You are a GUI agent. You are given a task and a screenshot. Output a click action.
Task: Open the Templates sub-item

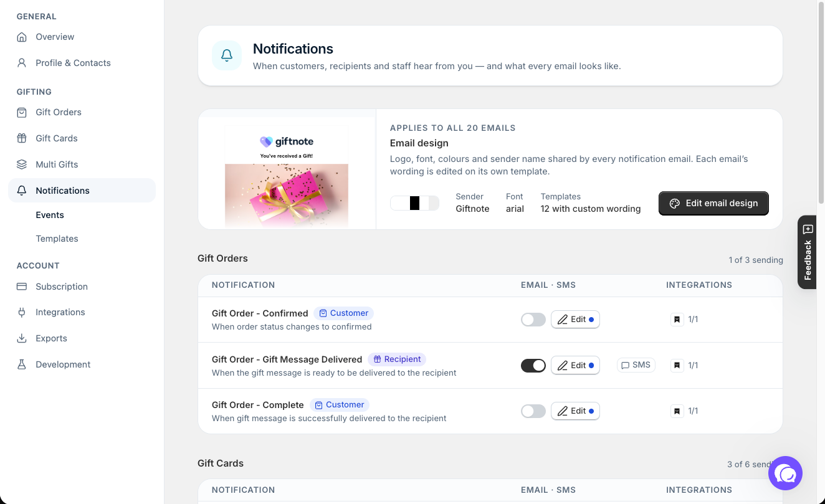pyautogui.click(x=57, y=239)
